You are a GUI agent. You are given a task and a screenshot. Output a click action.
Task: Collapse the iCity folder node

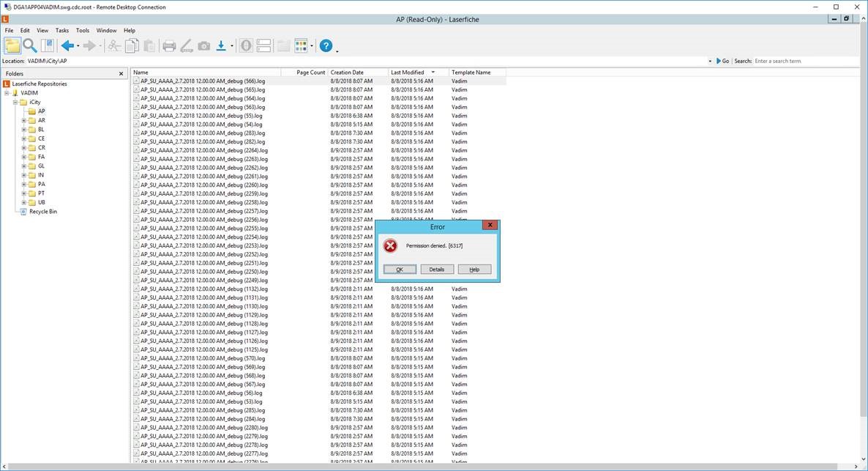(x=15, y=103)
